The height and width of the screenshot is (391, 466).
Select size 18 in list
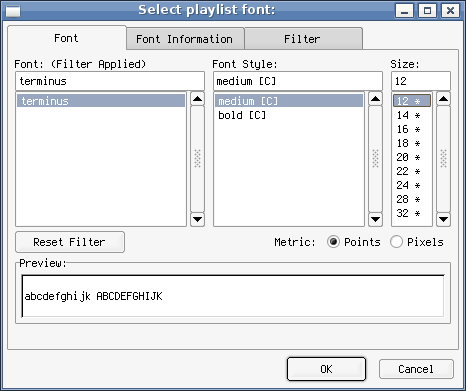click(412, 143)
